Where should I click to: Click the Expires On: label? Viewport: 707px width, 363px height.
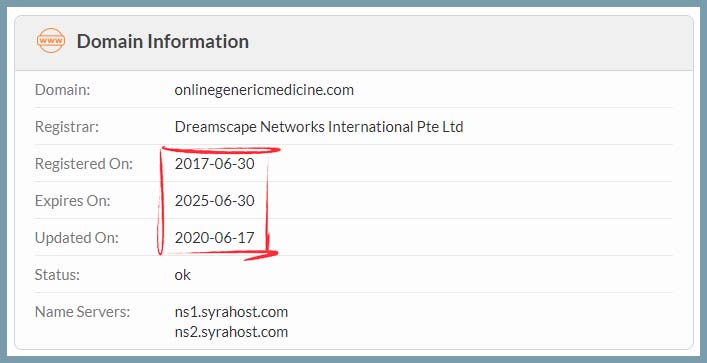[x=73, y=201]
